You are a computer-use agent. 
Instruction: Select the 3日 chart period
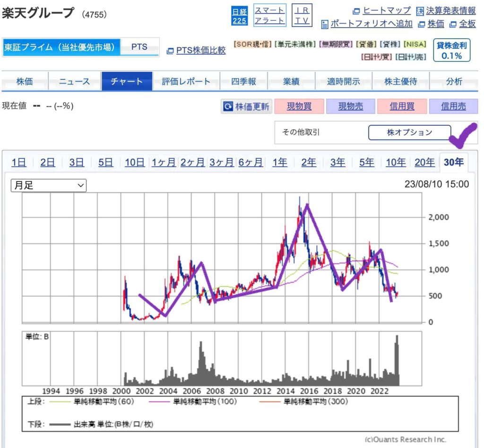click(x=77, y=162)
